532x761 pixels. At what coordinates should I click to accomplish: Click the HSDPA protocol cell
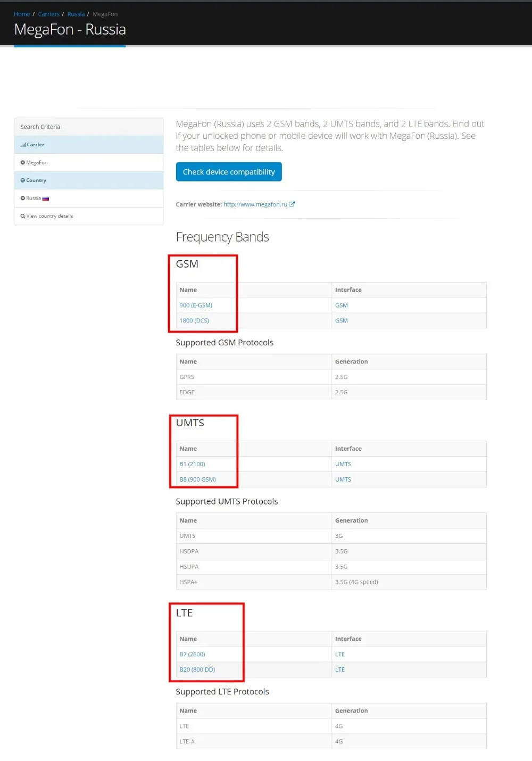tap(254, 552)
